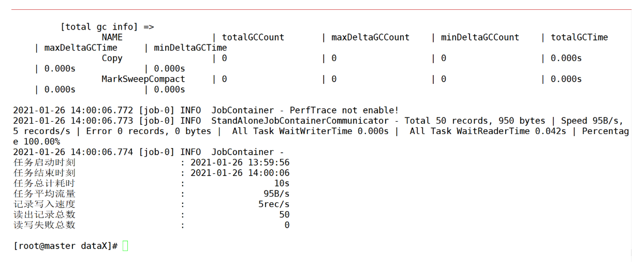Click the 10s value for 任务总计耗时
Viewport: 644px width, 265px height.
[x=282, y=183]
